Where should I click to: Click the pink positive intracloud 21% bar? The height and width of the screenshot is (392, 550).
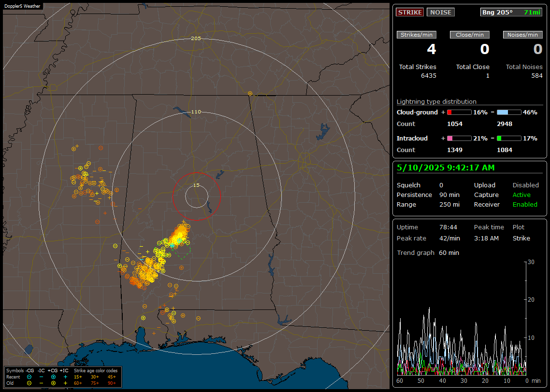(x=459, y=139)
